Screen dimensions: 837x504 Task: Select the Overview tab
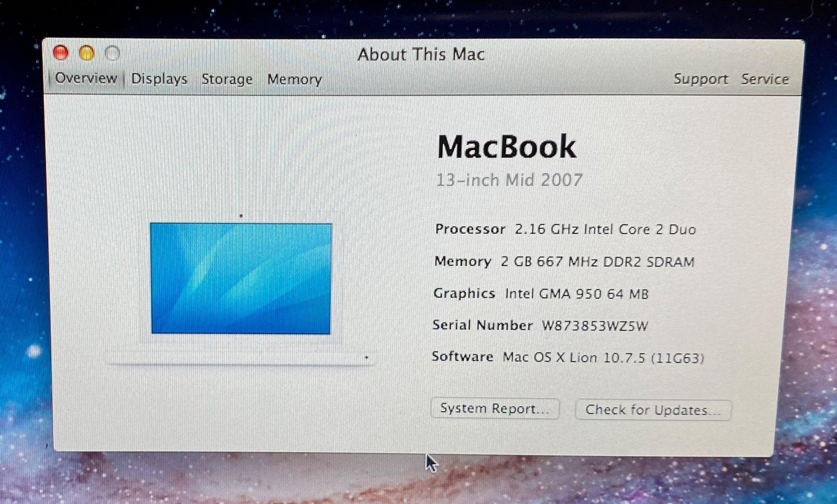pyautogui.click(x=87, y=78)
